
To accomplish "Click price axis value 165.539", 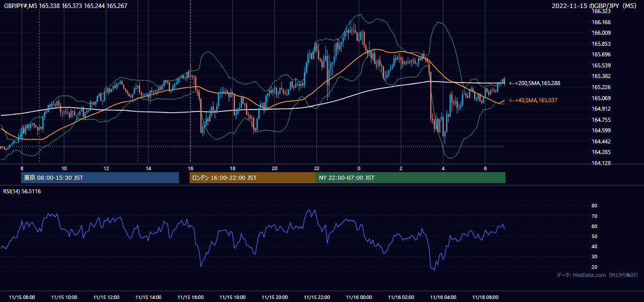I will click(601, 65).
